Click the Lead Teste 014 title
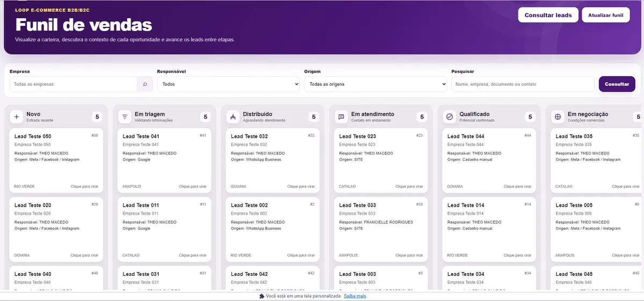644x301 pixels. (x=466, y=205)
